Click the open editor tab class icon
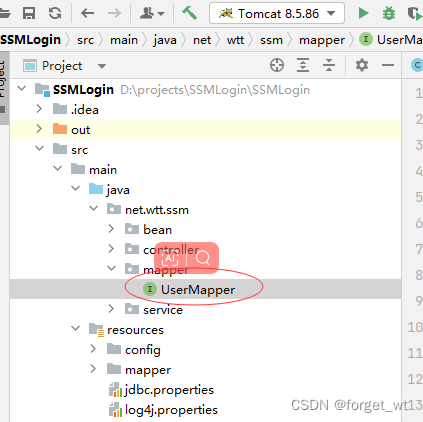The width and height of the screenshot is (423, 422). (417, 65)
